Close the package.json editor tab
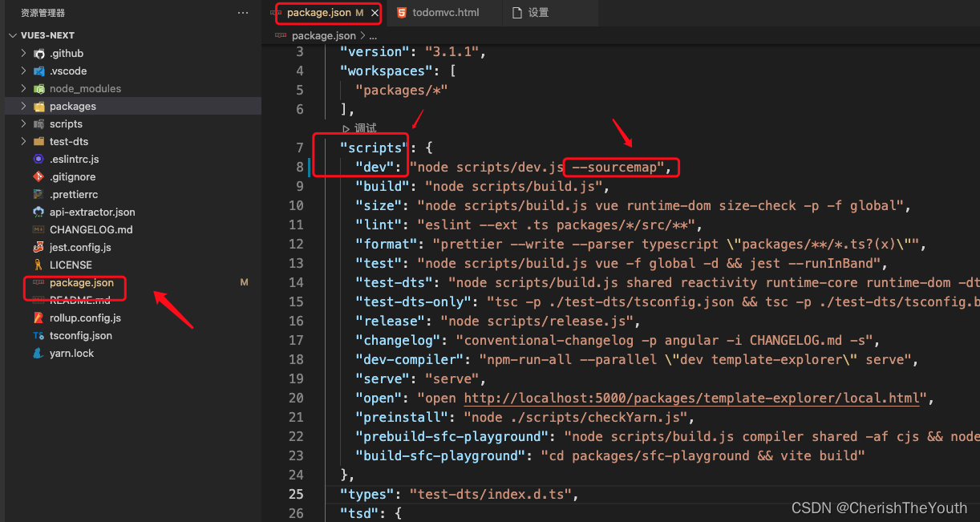The image size is (980, 522). 375,13
